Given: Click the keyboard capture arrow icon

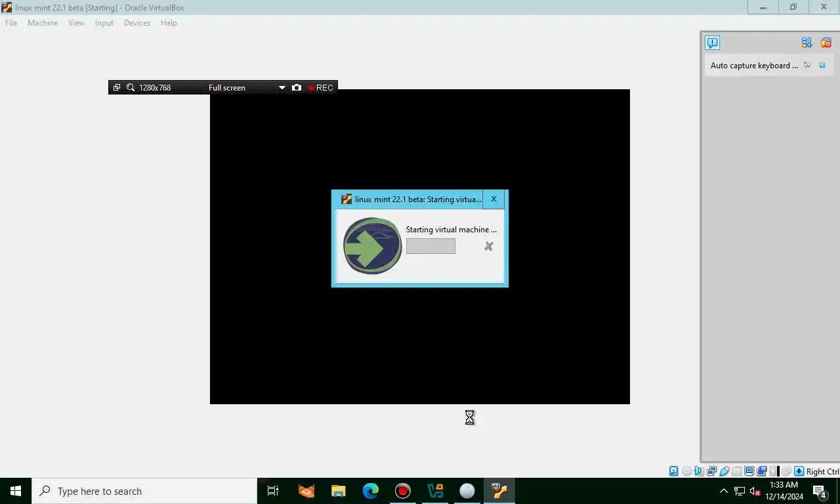Looking at the screenshot, I should (x=799, y=471).
